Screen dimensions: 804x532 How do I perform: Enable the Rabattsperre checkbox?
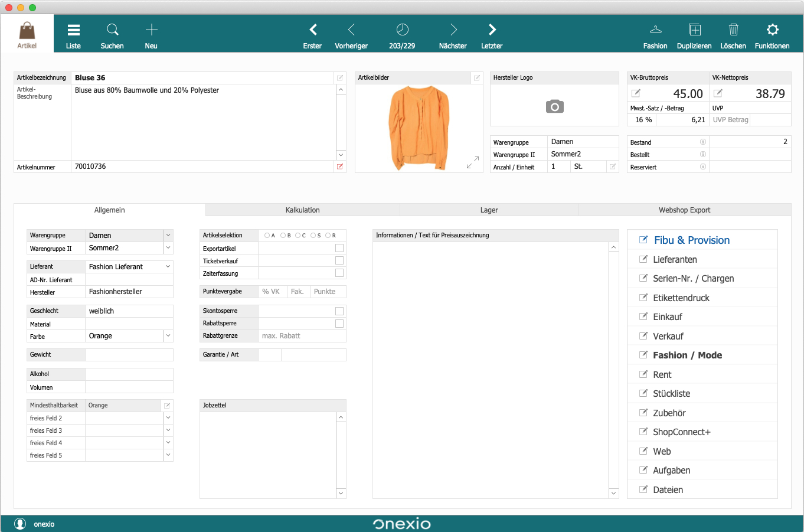point(339,324)
